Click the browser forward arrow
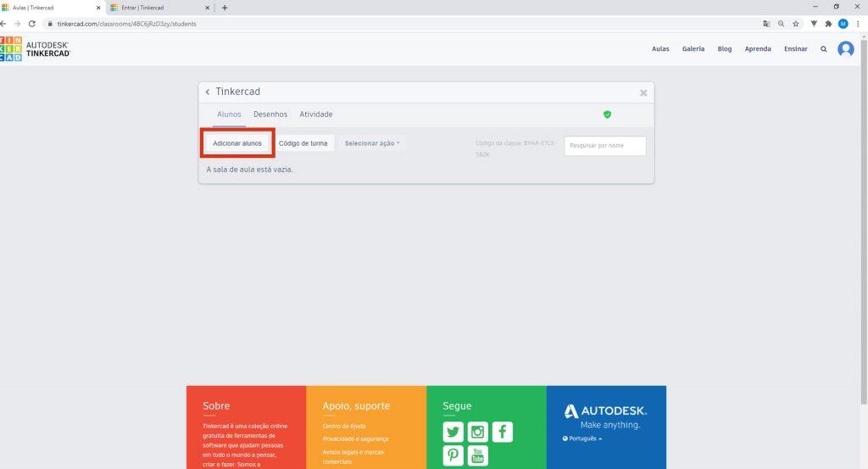 [x=17, y=24]
